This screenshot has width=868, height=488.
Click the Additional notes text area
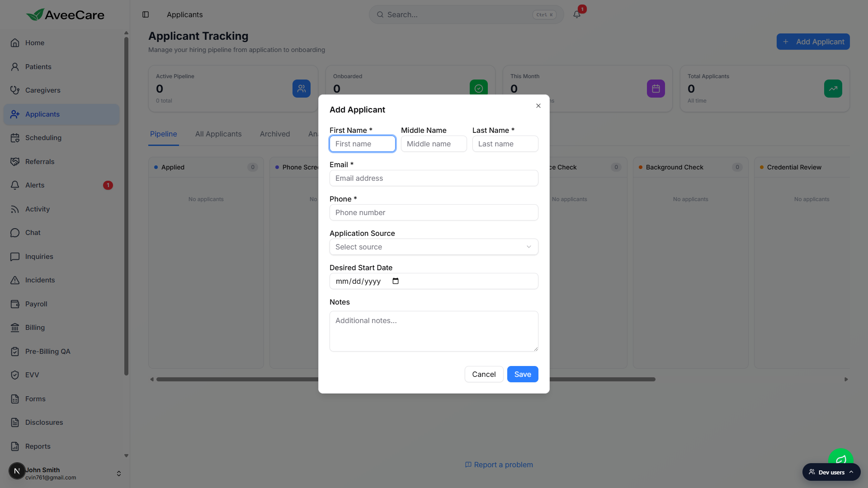point(434,331)
